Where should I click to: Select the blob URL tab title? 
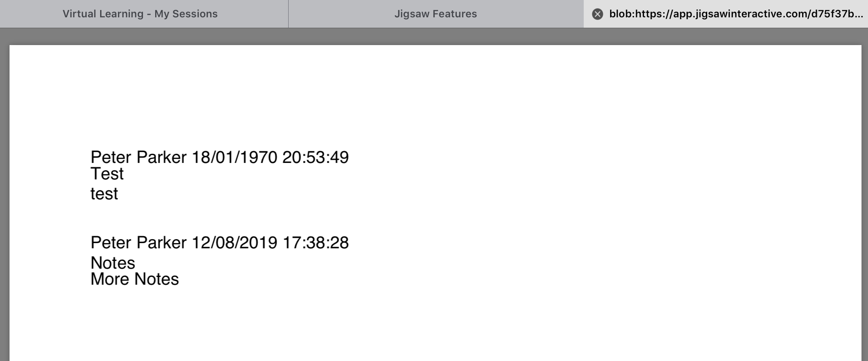(736, 14)
